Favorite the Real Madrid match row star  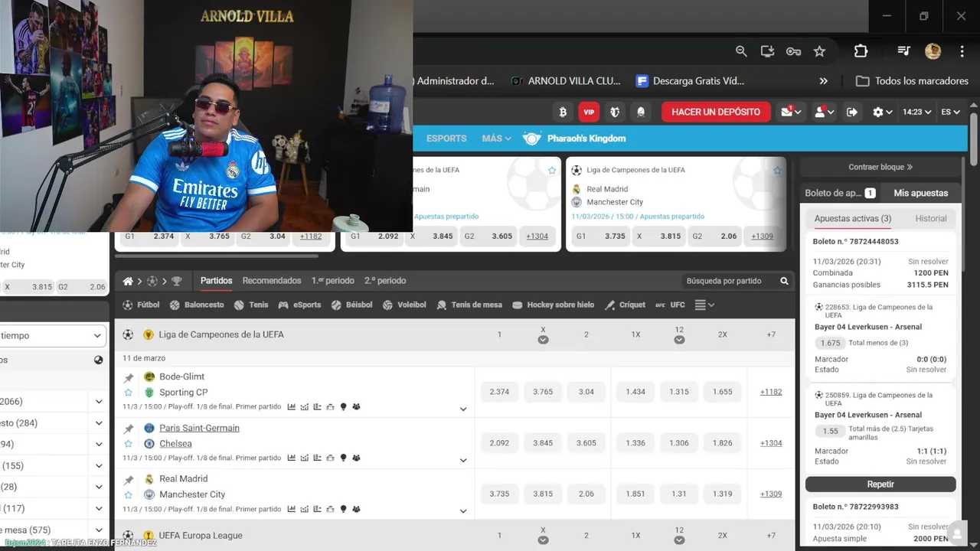[128, 495]
